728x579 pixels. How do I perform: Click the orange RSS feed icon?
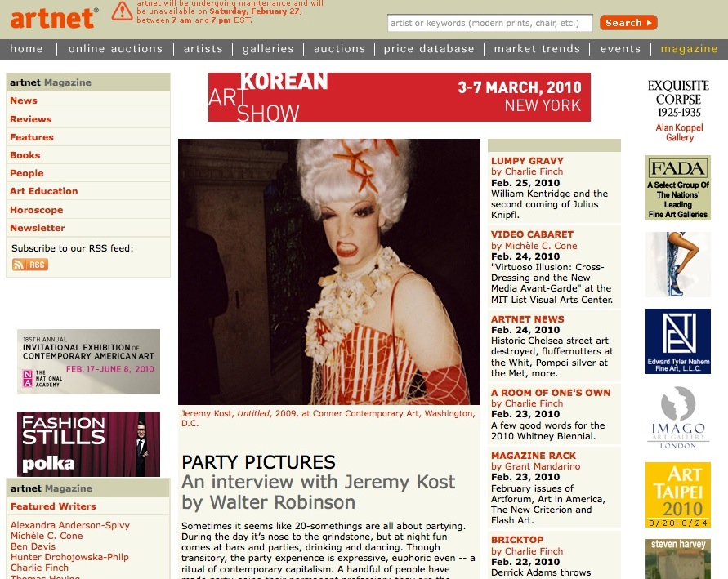coord(30,265)
